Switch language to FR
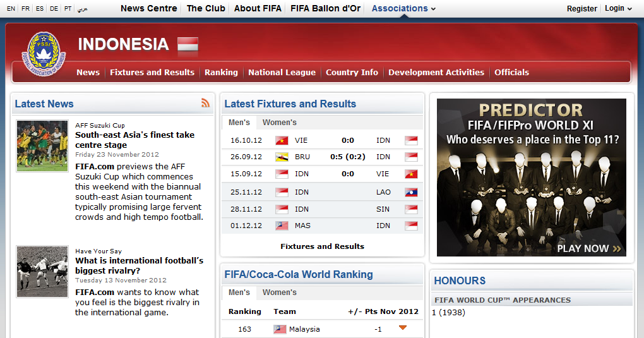The image size is (644, 338). point(25,9)
